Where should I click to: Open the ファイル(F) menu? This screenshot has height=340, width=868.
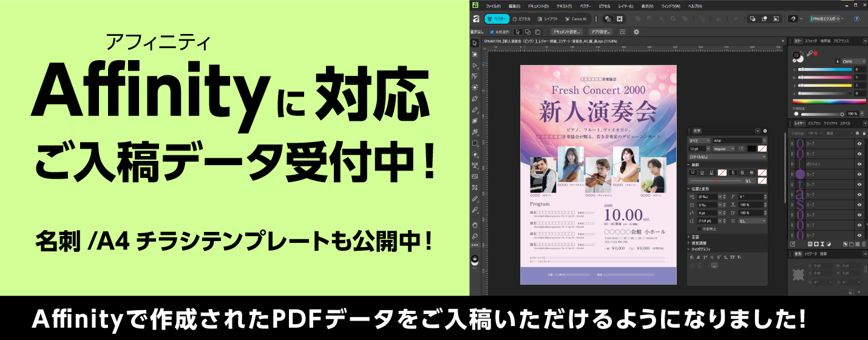pos(493,6)
